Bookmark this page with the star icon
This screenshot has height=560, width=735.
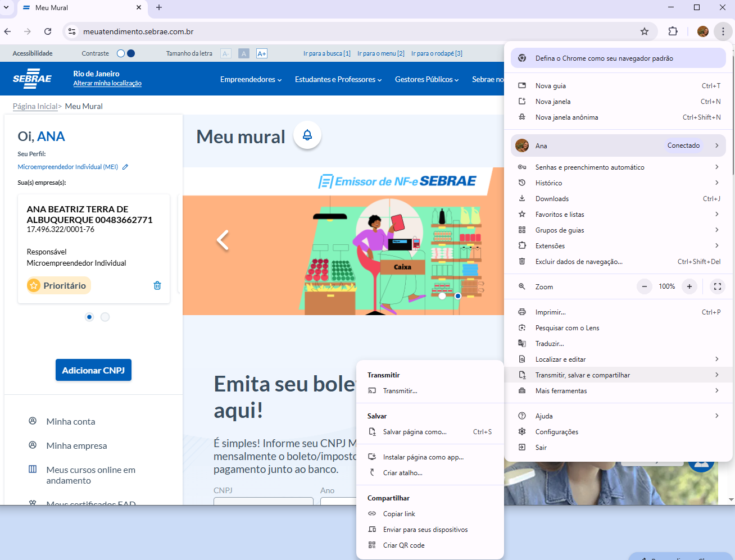(x=645, y=31)
